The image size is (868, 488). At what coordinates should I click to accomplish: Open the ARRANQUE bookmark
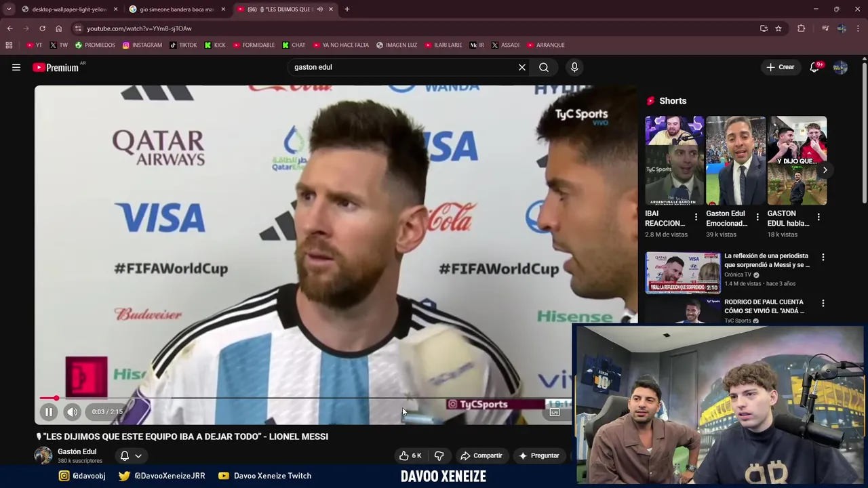coord(545,45)
